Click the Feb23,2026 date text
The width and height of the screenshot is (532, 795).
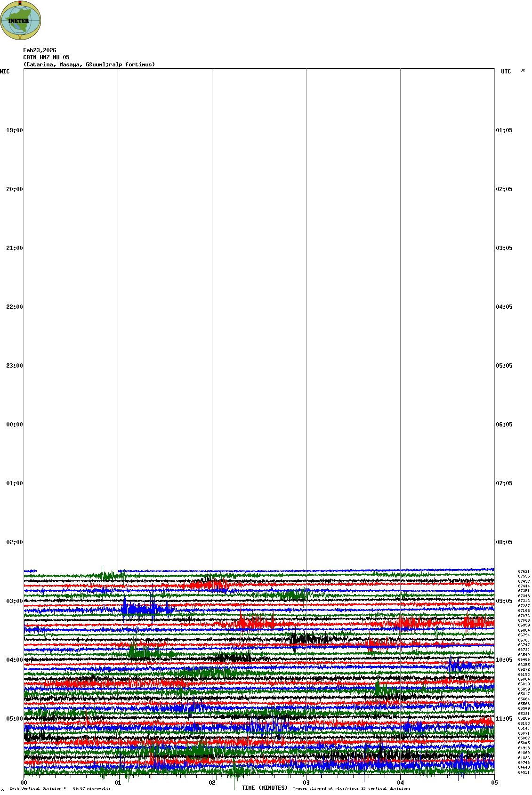point(40,50)
